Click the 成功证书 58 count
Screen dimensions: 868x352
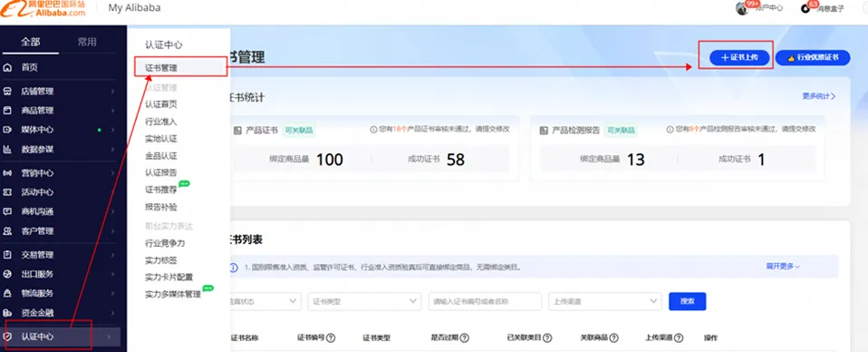(x=456, y=160)
